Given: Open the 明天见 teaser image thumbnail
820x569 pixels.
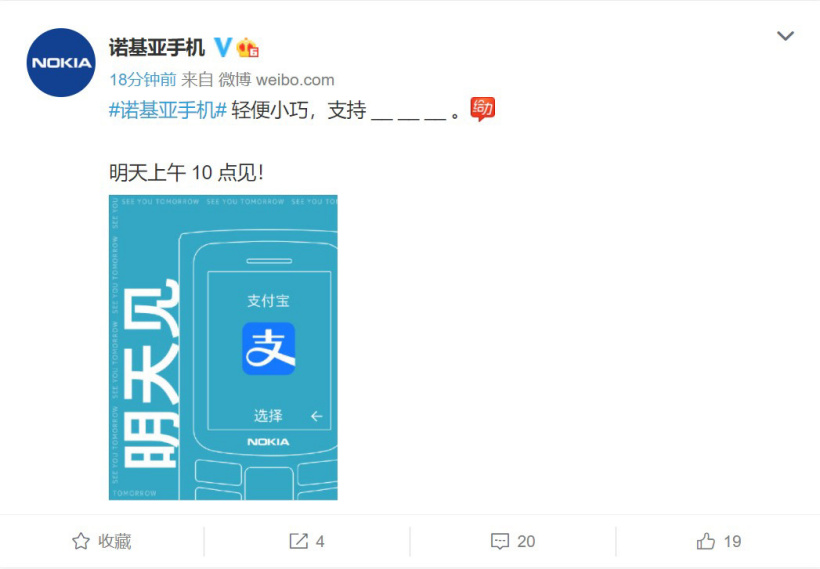Looking at the screenshot, I should coord(223,347).
